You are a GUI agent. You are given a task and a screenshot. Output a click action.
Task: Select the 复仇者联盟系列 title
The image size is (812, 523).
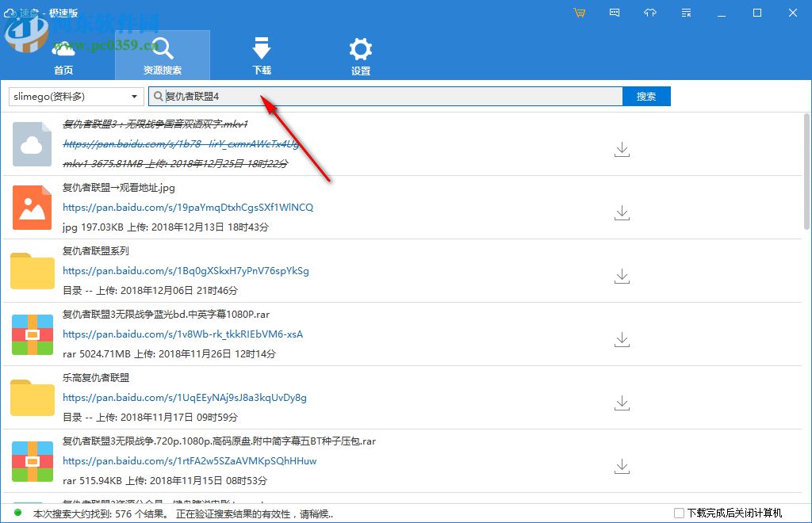[x=96, y=251]
